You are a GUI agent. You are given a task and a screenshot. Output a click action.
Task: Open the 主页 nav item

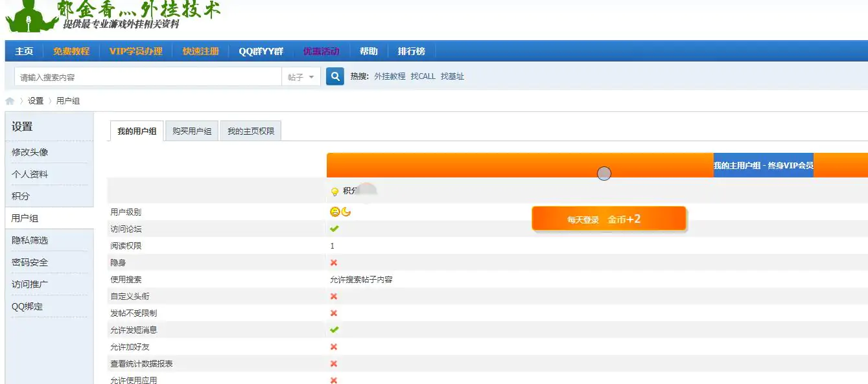(x=24, y=51)
